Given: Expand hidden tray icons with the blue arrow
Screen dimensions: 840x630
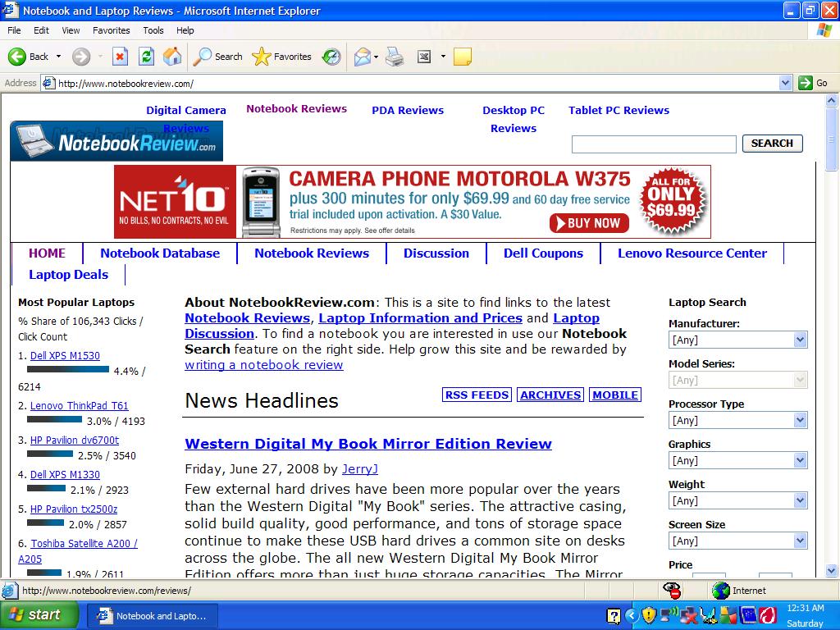Looking at the screenshot, I should point(631,615).
